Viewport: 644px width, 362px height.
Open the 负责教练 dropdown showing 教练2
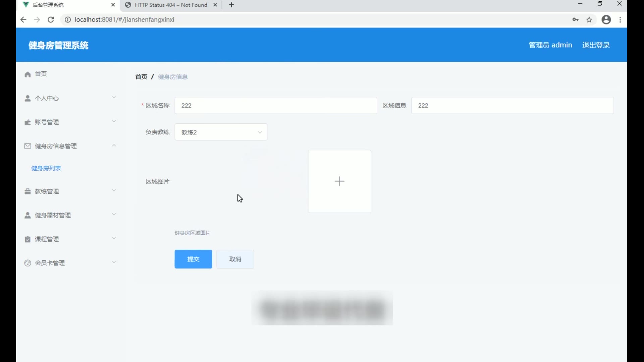(221, 132)
